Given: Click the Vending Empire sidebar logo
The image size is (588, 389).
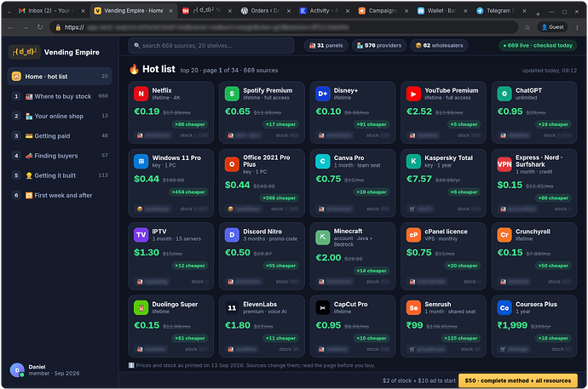Looking at the screenshot, I should click(25, 52).
